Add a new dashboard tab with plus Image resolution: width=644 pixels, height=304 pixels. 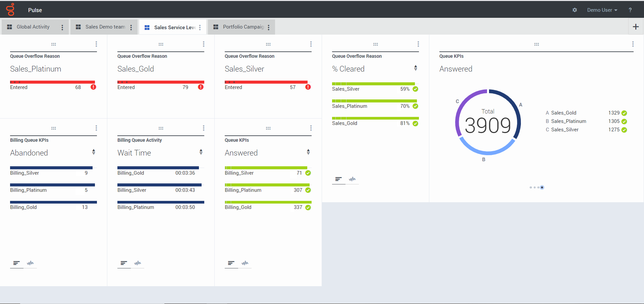tap(636, 27)
